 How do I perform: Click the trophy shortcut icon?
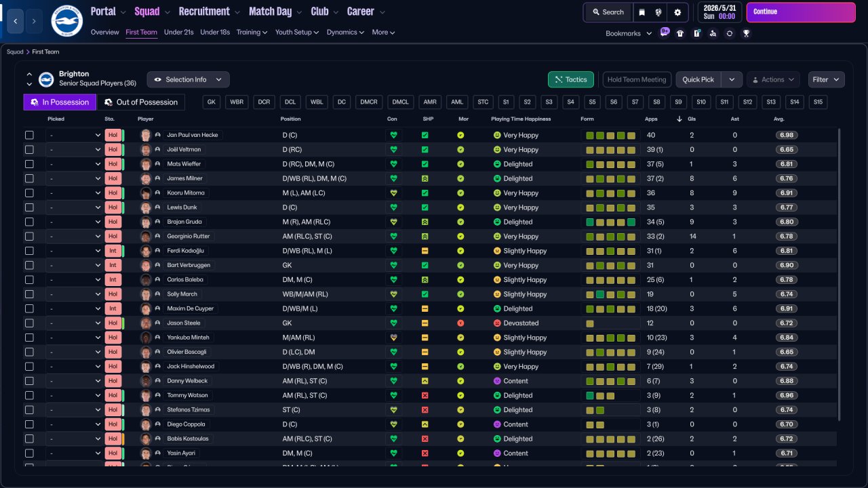coord(746,33)
